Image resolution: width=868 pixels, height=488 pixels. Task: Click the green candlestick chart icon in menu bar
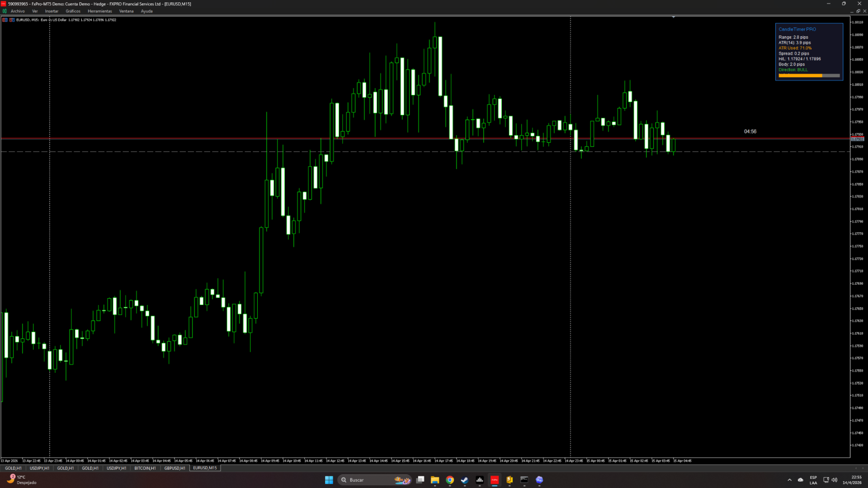(x=5, y=11)
